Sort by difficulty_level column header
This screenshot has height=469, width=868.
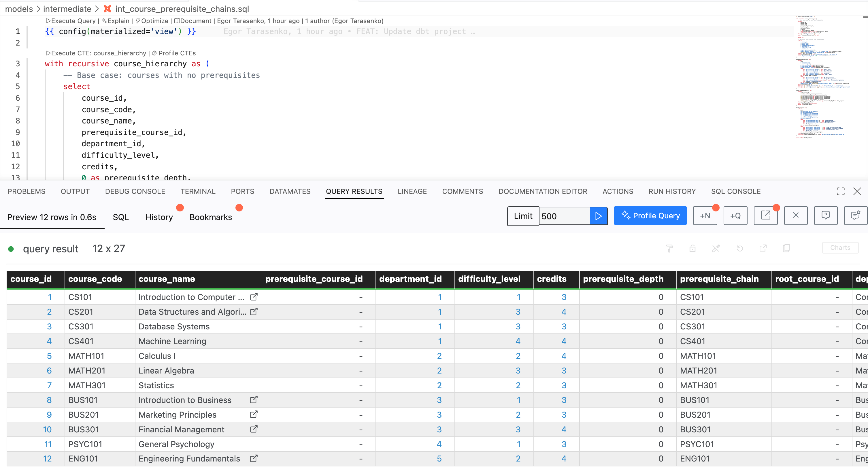tap(494, 279)
